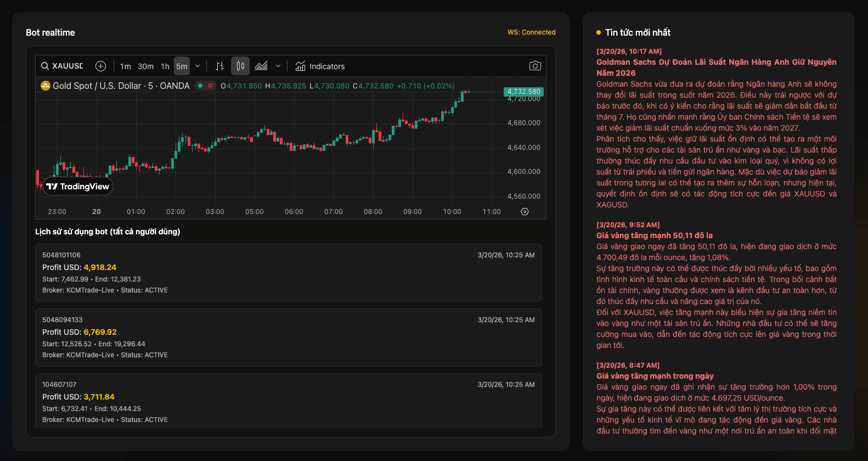Click the 4,680.000 price scale label
Image resolution: width=868 pixels, height=461 pixels.
pos(523,123)
